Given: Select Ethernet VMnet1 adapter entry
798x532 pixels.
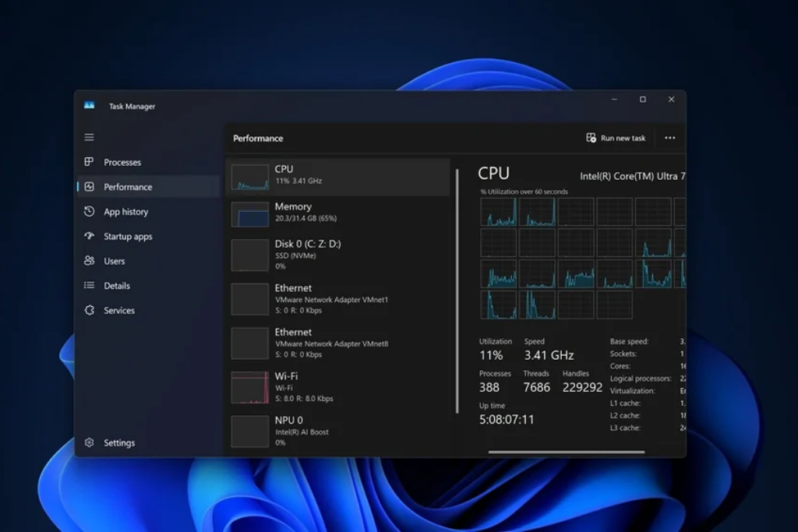Looking at the screenshot, I should point(337,299).
